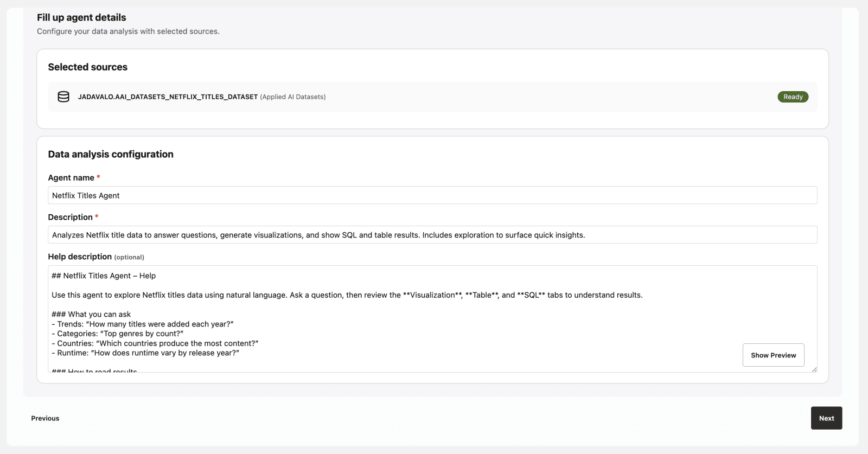Click the Data analysis configuration heading
Viewport: 868px width, 454px height.
pyautogui.click(x=110, y=154)
